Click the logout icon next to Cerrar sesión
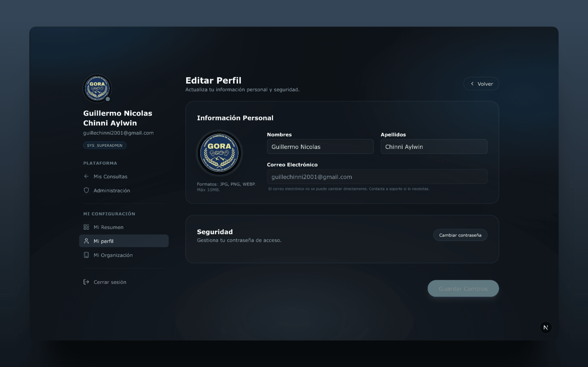The width and height of the screenshot is (588, 367). (x=87, y=282)
